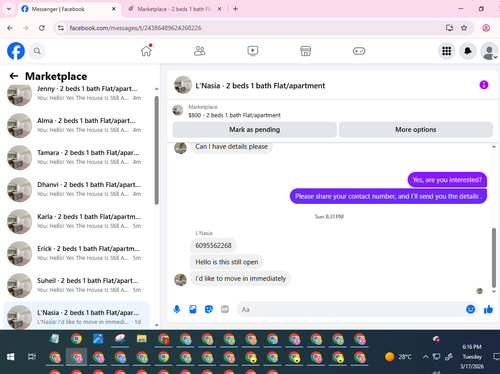
Task: Start a voice clip with microphone icon
Action: click(177, 310)
